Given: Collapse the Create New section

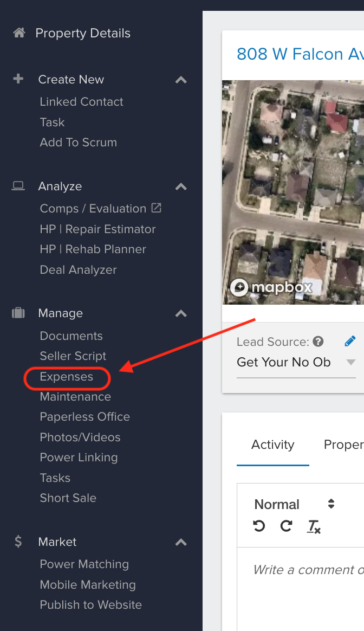Looking at the screenshot, I should coord(181,80).
